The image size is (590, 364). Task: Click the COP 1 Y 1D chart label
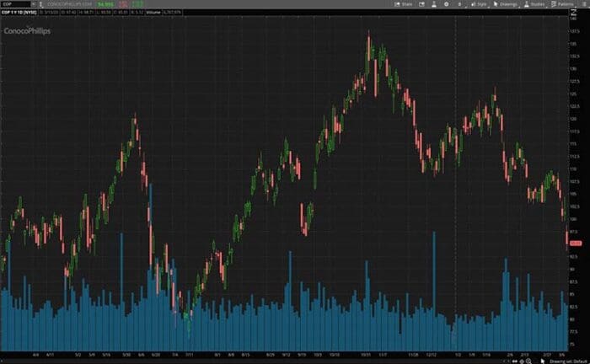[19, 13]
